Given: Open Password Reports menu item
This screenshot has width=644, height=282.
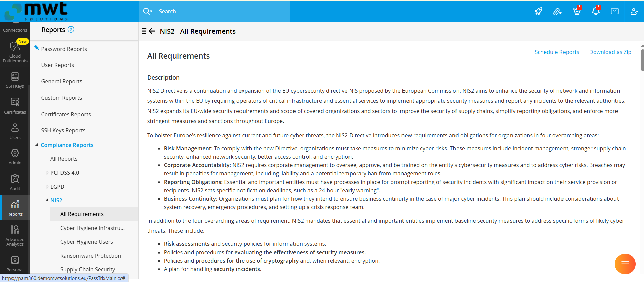Looking at the screenshot, I should click(x=64, y=49).
